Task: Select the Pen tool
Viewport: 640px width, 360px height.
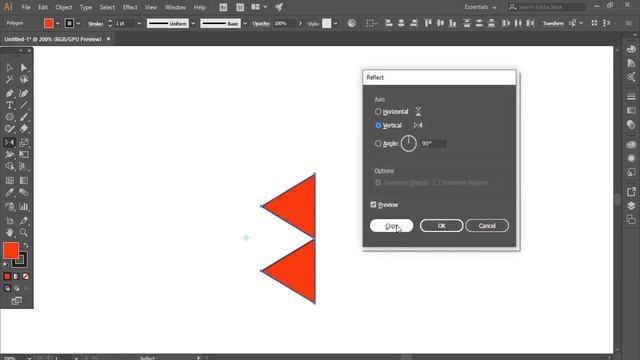Action: coord(9,94)
